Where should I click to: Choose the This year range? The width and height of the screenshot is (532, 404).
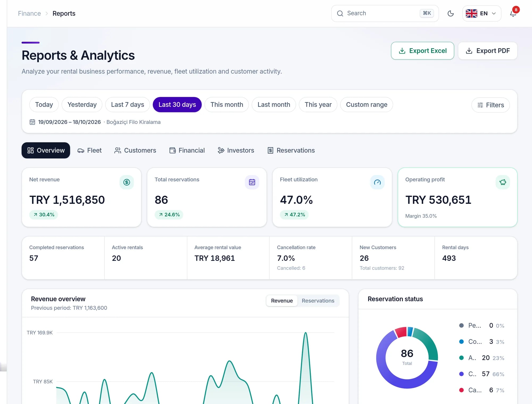click(x=318, y=105)
